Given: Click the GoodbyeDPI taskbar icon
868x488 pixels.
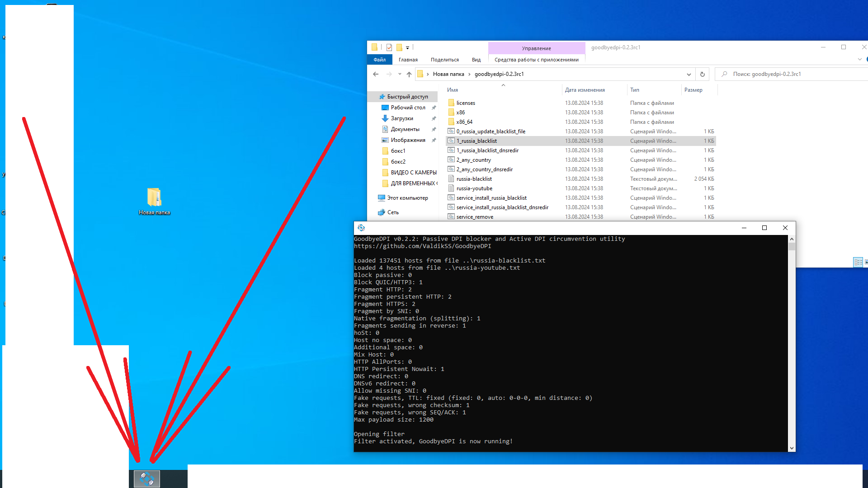Looking at the screenshot, I should click(x=147, y=479).
